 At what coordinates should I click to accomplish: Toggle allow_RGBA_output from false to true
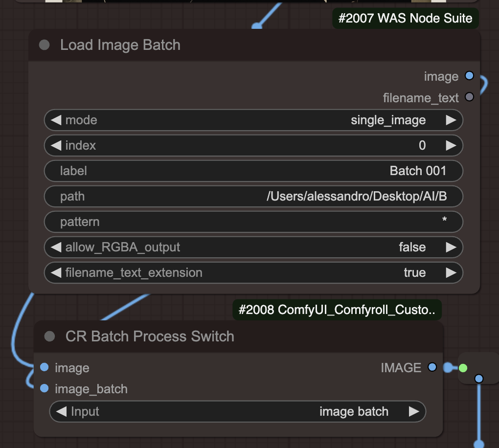451,247
